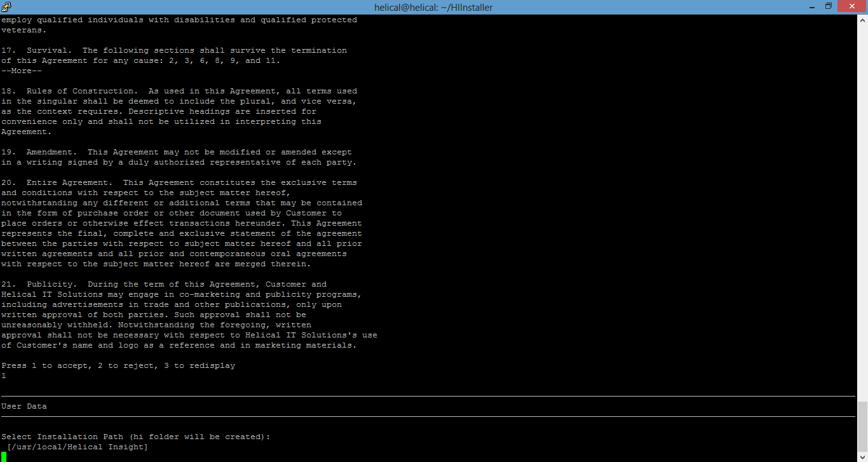868x462 pixels.
Task: Click the scrollbar up arrow
Action: tap(862, 20)
